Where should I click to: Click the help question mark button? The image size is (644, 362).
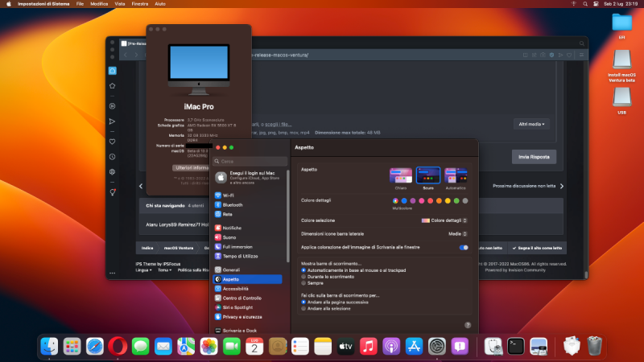pyautogui.click(x=468, y=324)
